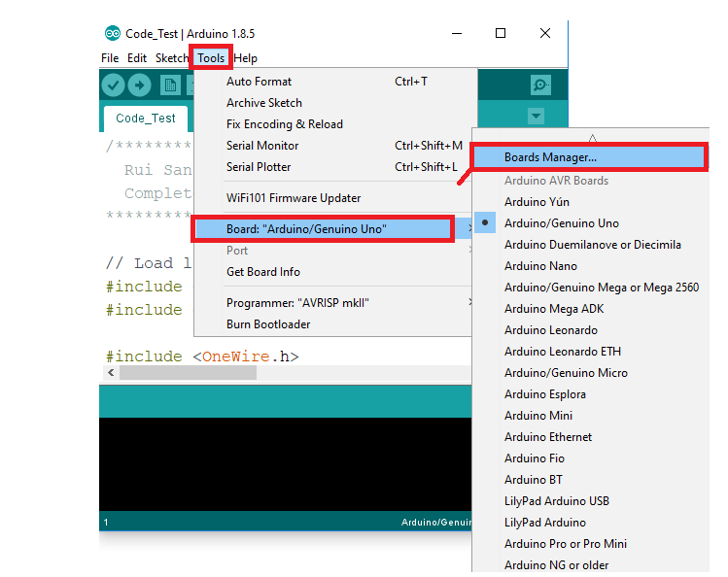The image size is (728, 577).
Task: Minimize the Arduino window
Action: click(x=457, y=33)
